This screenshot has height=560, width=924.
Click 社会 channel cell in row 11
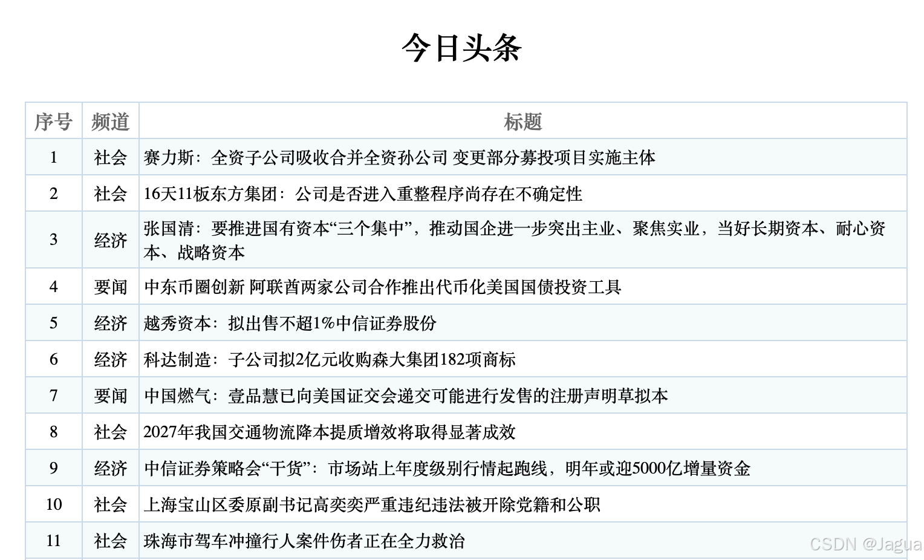[x=111, y=541]
